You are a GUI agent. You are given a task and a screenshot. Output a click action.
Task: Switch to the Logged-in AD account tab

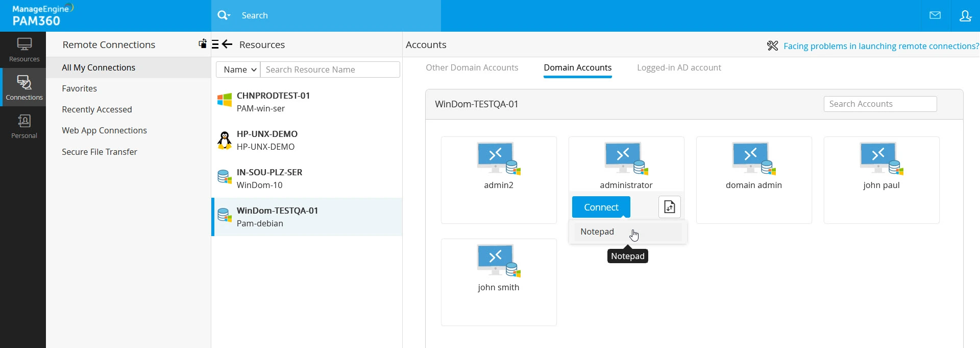pyautogui.click(x=679, y=67)
